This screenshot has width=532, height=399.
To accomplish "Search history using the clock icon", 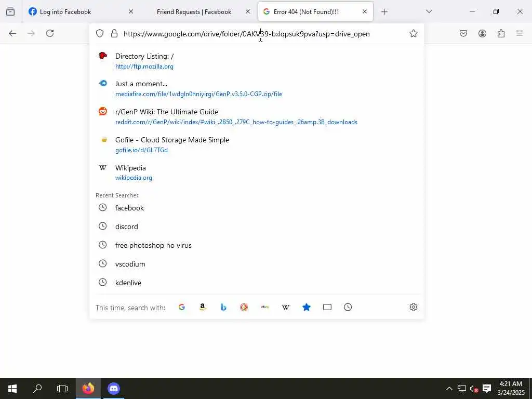I will point(348,307).
